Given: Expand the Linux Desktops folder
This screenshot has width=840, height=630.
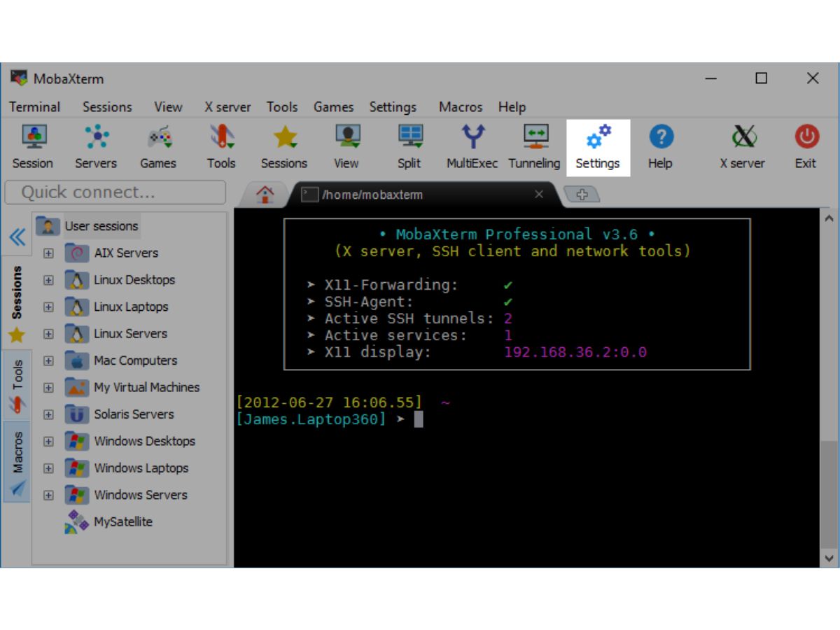Looking at the screenshot, I should pyautogui.click(x=48, y=280).
